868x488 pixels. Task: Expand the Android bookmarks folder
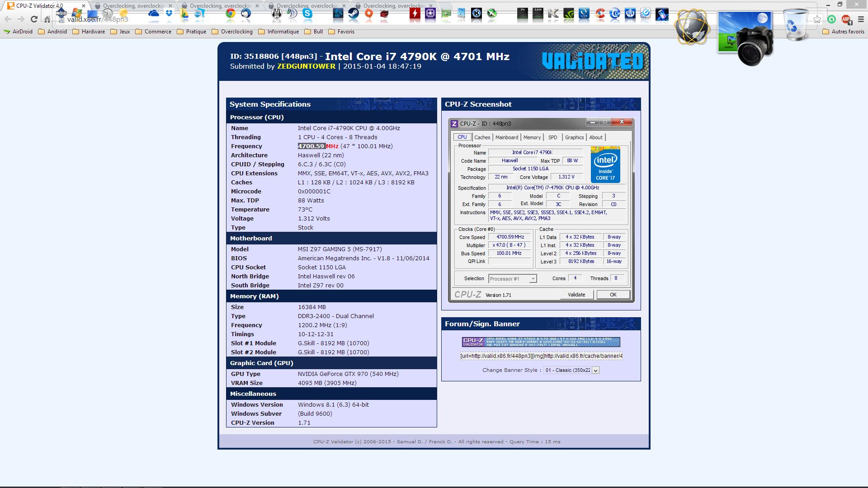point(52,32)
